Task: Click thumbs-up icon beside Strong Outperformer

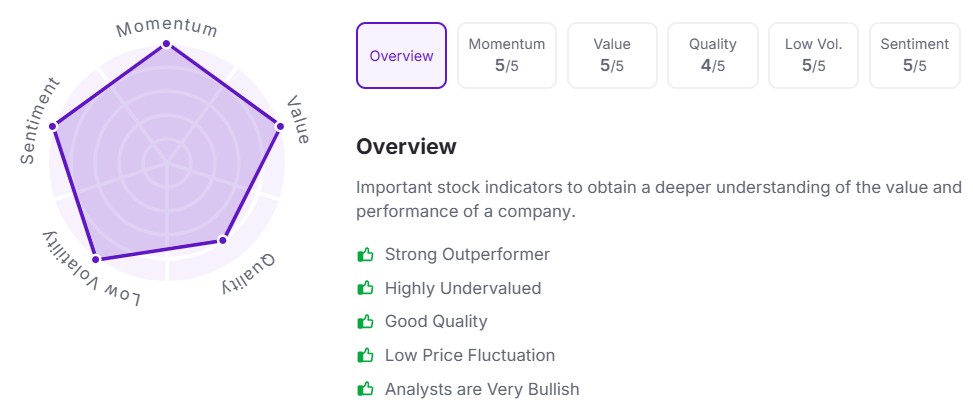Action: point(365,255)
